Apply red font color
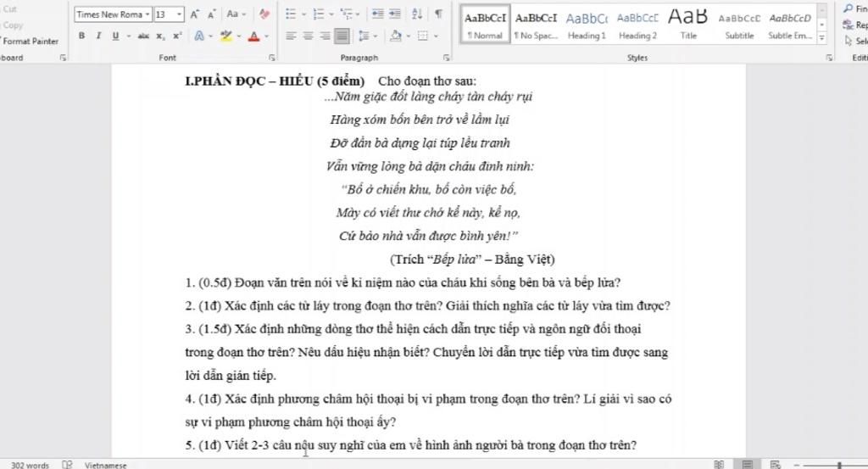868x469 pixels. 253,36
